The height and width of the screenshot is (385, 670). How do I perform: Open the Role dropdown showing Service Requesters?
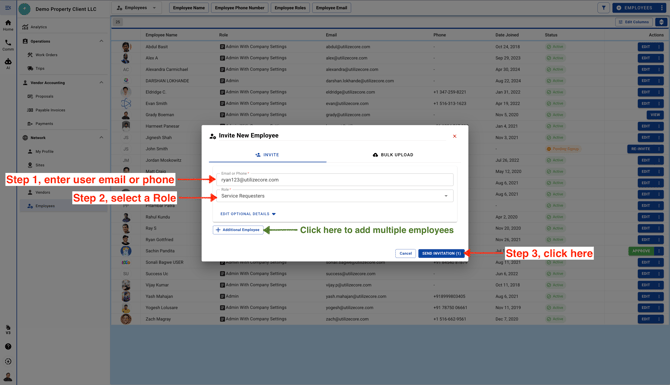point(335,196)
